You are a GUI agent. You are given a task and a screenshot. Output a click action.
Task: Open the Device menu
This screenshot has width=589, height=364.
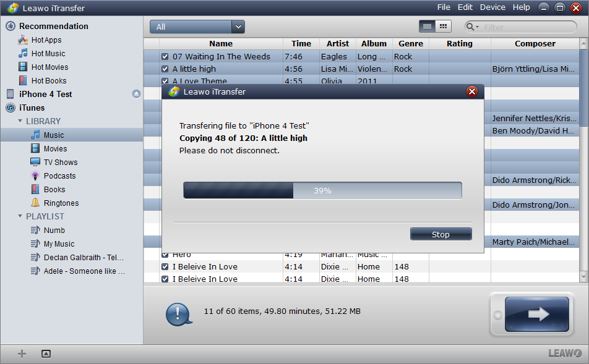pyautogui.click(x=492, y=7)
